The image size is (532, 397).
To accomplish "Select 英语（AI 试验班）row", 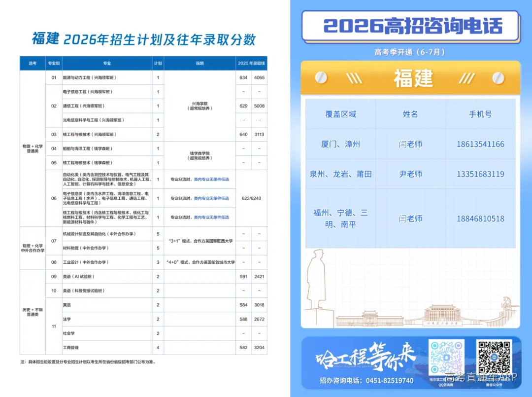I will pyautogui.click(x=157, y=277).
